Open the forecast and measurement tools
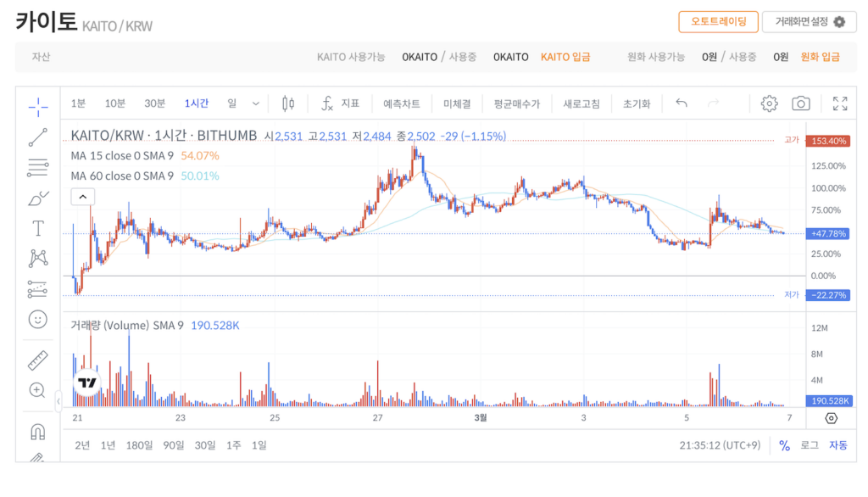The width and height of the screenshot is (868, 497). click(37, 288)
